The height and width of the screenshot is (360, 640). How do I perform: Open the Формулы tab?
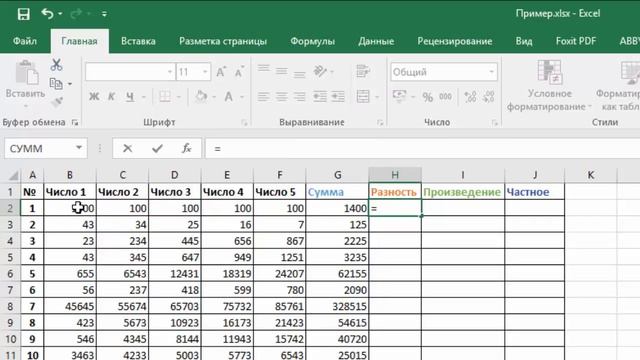[x=313, y=41]
